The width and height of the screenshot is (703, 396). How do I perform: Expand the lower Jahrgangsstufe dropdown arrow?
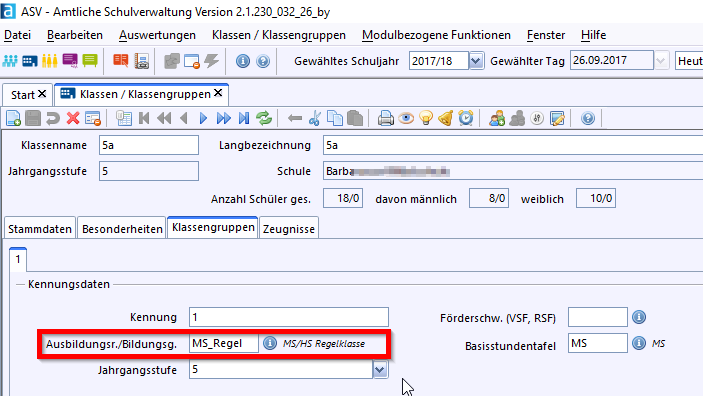(x=380, y=370)
